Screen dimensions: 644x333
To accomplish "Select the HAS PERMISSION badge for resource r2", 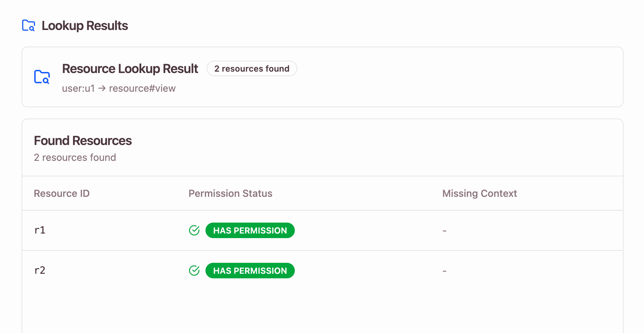I will pos(250,270).
